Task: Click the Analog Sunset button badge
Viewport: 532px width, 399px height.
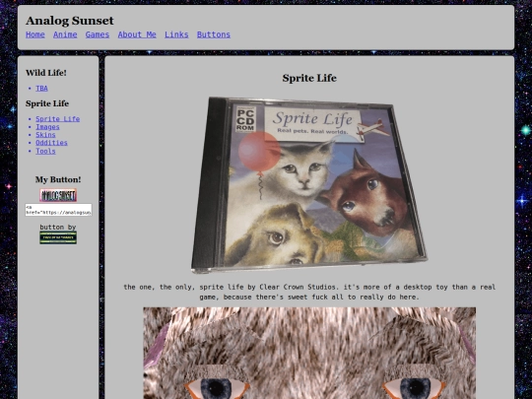Action: 58,195
